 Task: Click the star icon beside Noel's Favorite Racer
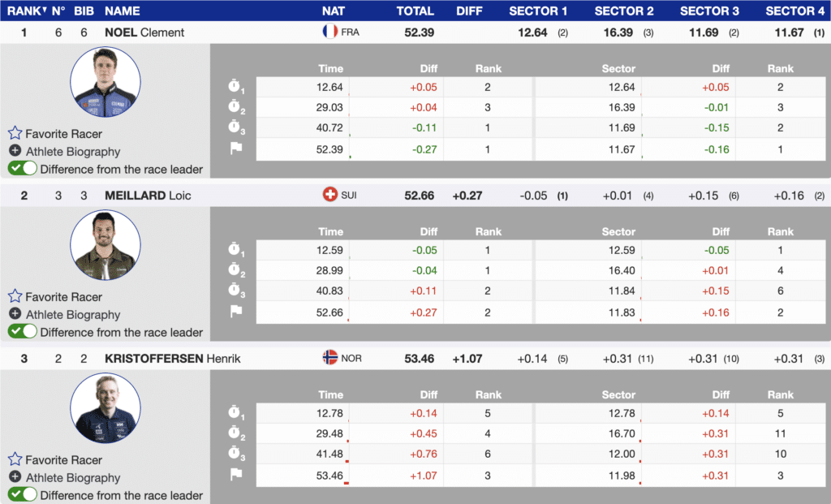15,133
